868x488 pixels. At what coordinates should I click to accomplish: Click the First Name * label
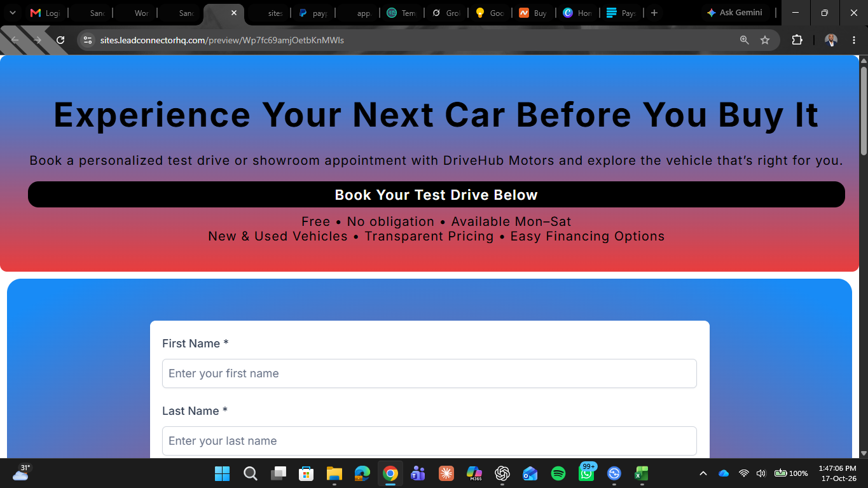(195, 344)
